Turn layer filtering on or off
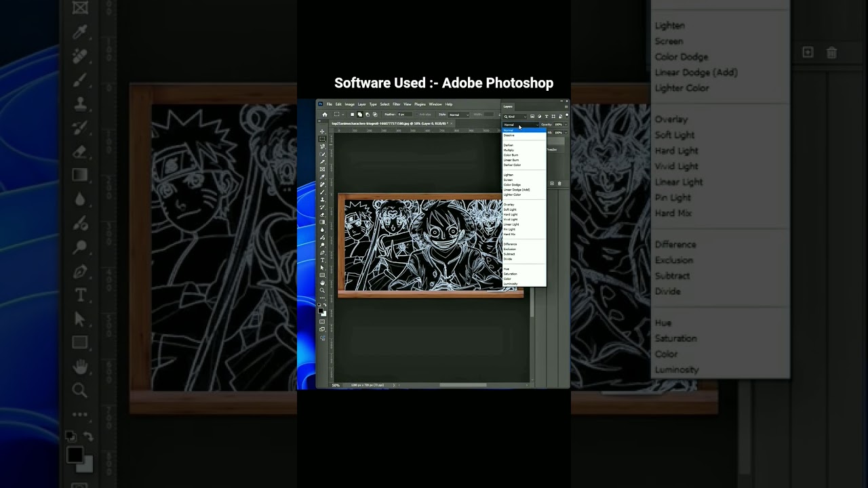Image resolution: width=868 pixels, height=488 pixels. coord(566,116)
